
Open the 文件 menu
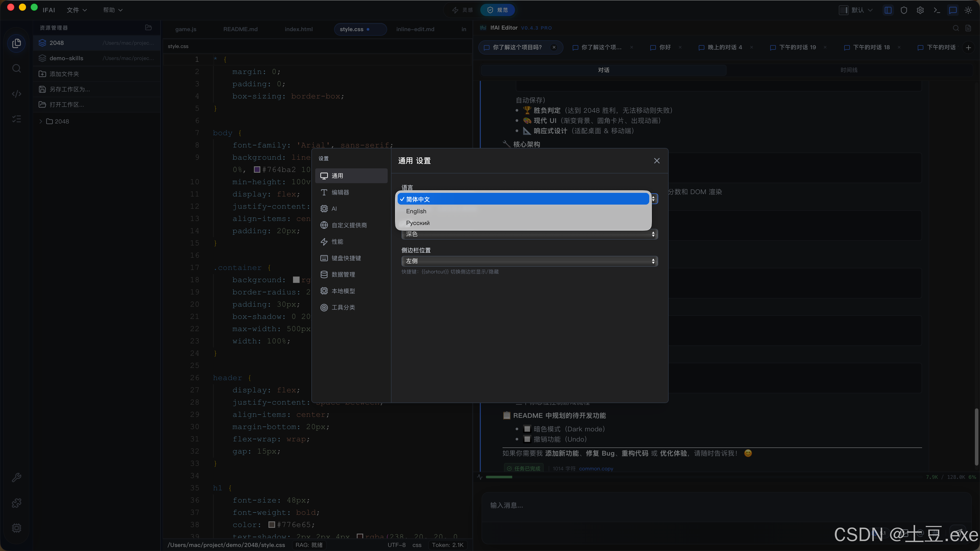77,10
